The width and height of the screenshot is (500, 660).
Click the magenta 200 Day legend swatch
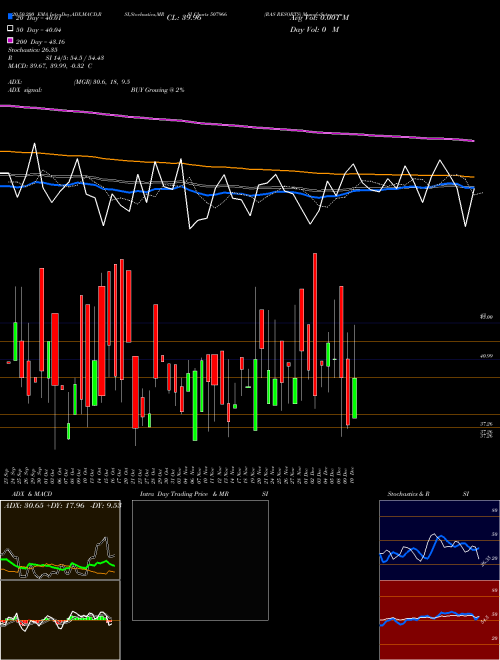pyautogui.click(x=11, y=40)
